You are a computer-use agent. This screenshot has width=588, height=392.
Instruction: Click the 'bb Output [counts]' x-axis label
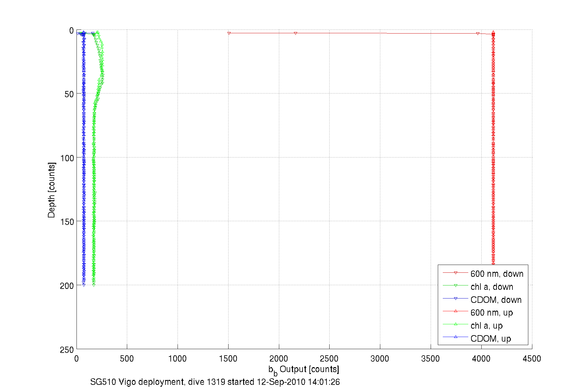pyautogui.click(x=304, y=370)
